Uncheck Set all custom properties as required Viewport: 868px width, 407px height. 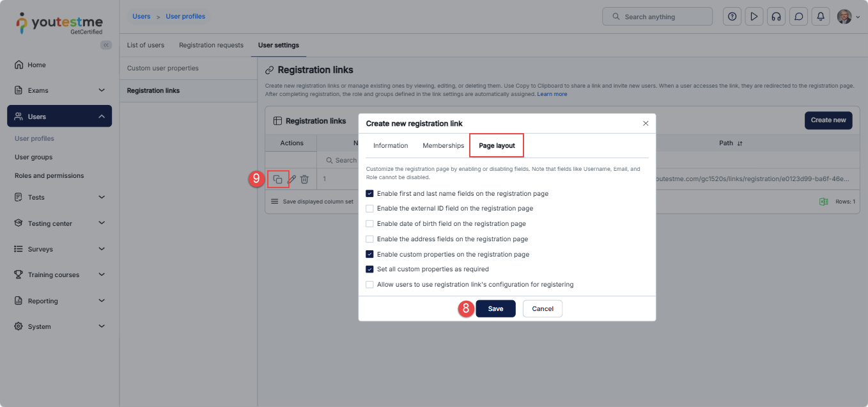click(369, 269)
